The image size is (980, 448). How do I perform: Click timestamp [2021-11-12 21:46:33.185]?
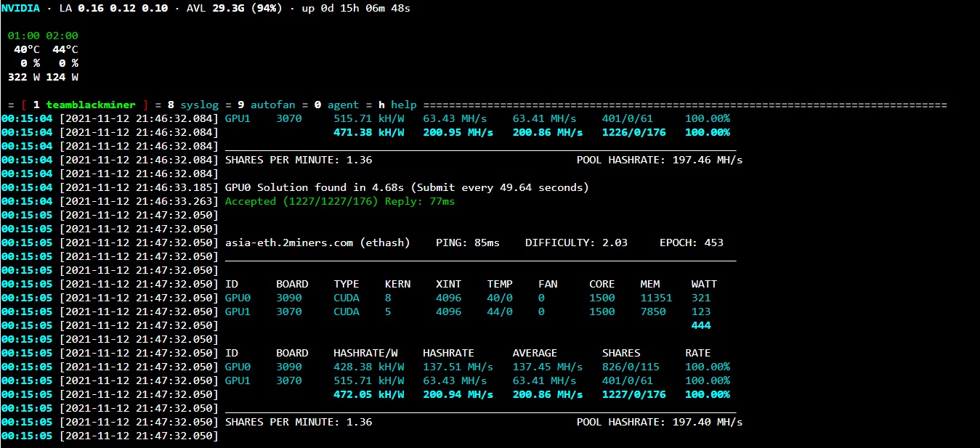point(139,187)
